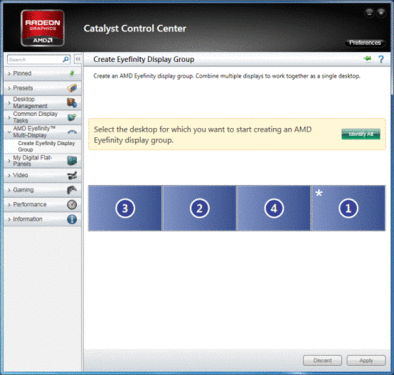The height and width of the screenshot is (375, 394).
Task: Select display 4 tile
Action: pos(274,208)
